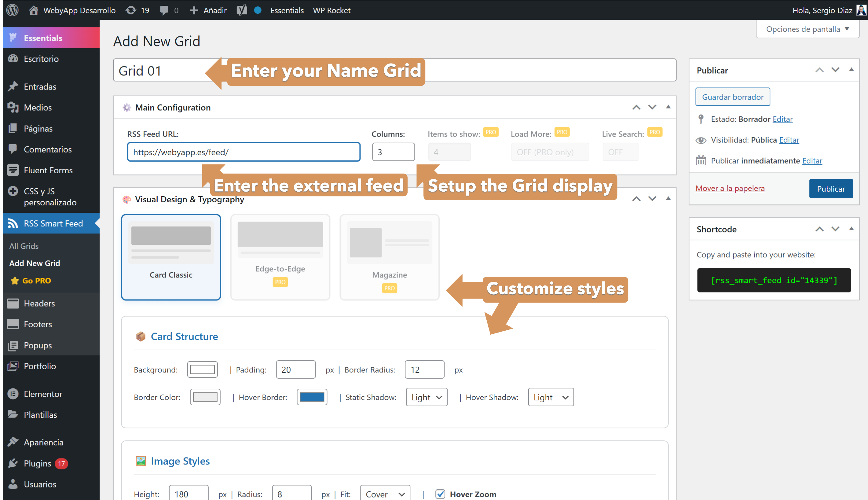Open the Portfolio sidebar section
This screenshot has width=868, height=500.
pyautogui.click(x=40, y=366)
